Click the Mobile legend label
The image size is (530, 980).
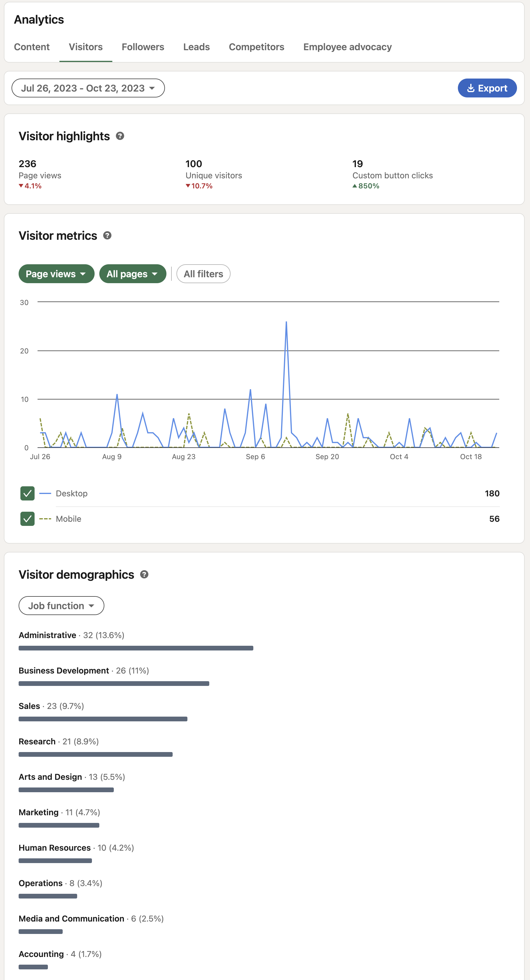(x=69, y=518)
